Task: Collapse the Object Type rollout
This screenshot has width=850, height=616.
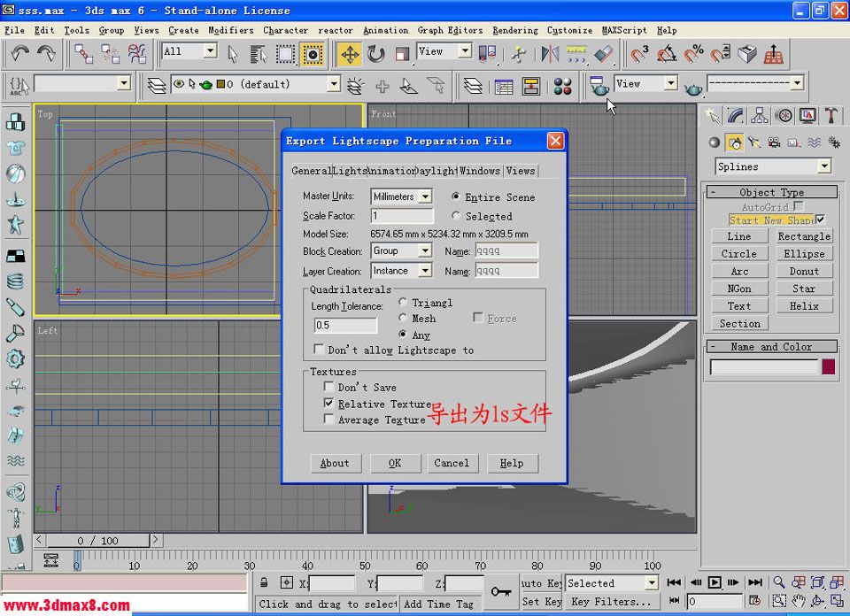Action: (x=772, y=192)
